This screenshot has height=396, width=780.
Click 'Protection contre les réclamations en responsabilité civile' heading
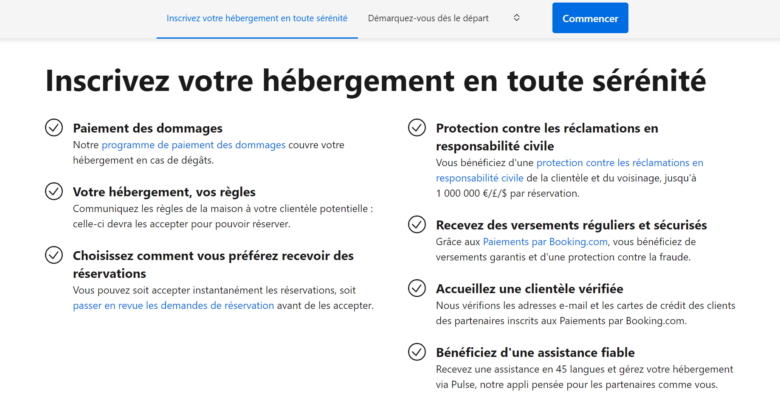547,137
